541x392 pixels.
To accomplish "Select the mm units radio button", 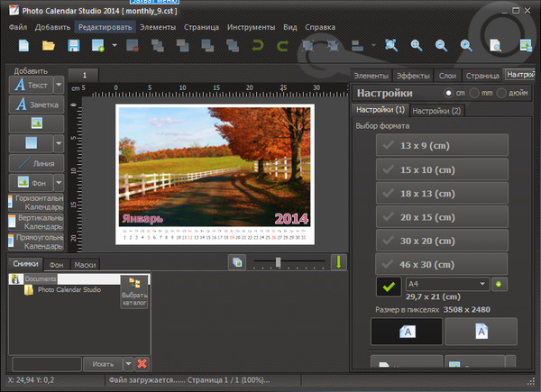I will [x=473, y=93].
